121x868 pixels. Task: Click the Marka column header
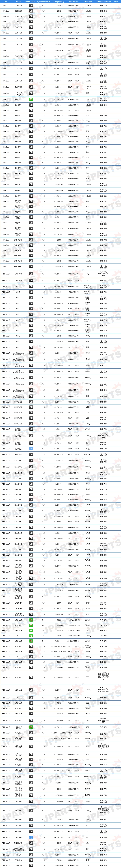pyautogui.click(x=6, y=2)
